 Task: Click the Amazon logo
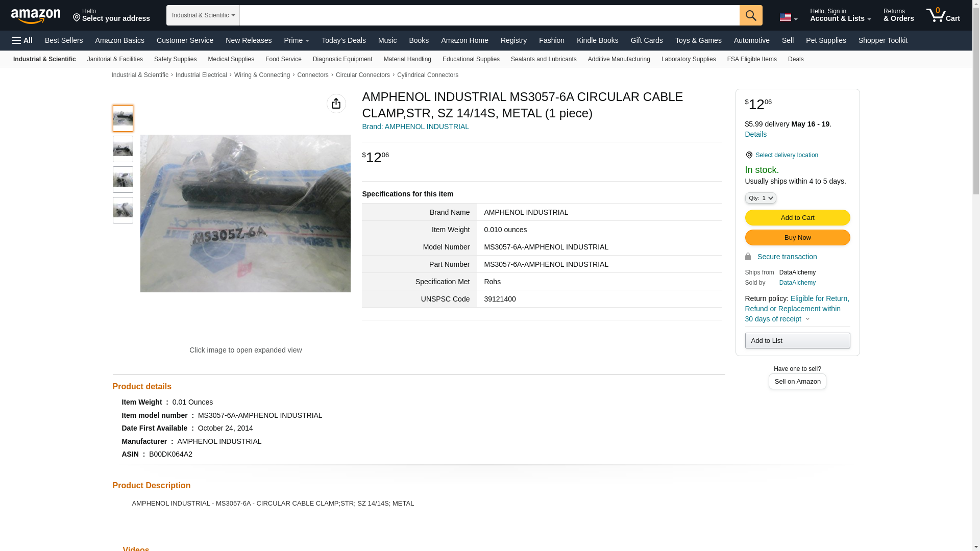(x=36, y=16)
